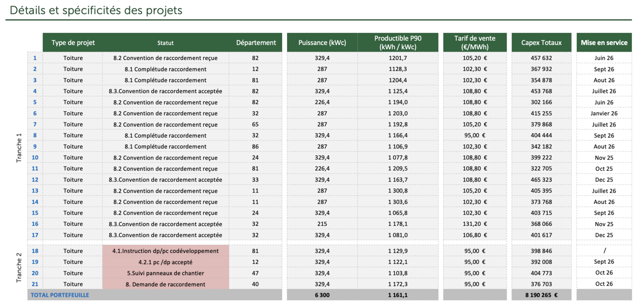Select department '65' in row 7
644x304 pixels.
(255, 124)
